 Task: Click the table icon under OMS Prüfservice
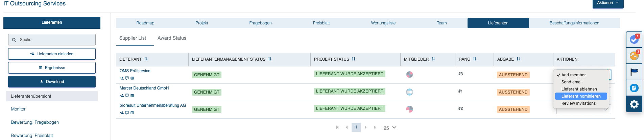point(132,78)
